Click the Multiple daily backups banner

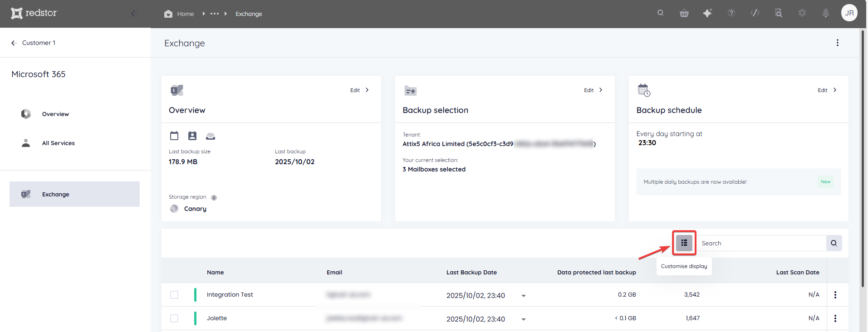click(738, 182)
